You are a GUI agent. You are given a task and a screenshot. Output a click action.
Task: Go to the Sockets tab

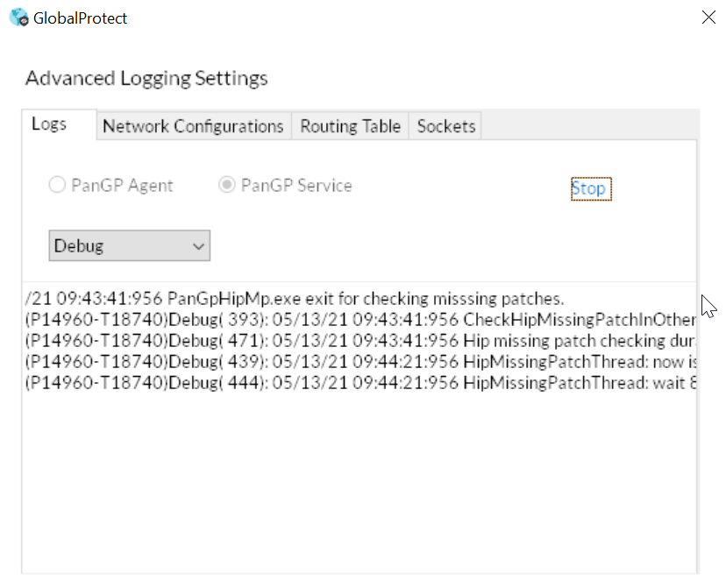click(446, 126)
